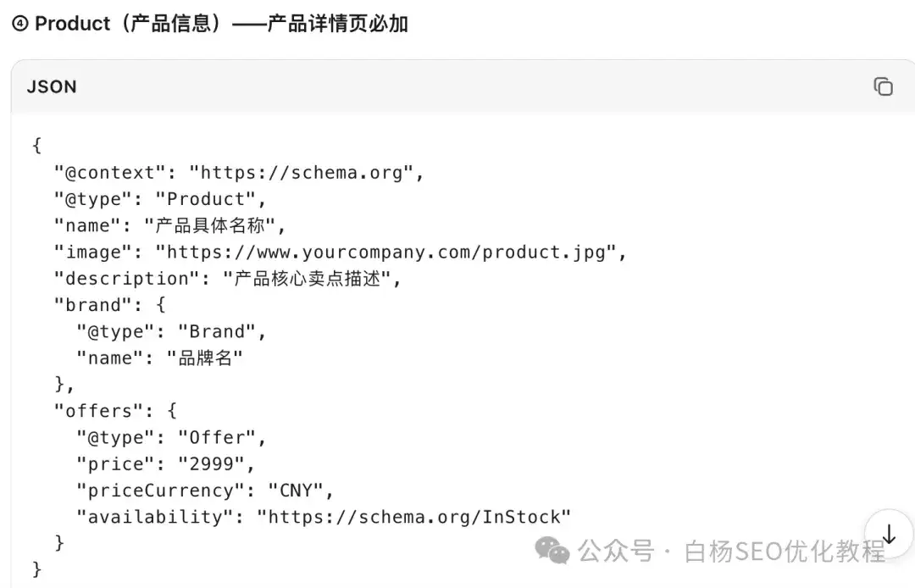Click the Product section heading
This screenshot has height=588, width=915.
click(210, 24)
